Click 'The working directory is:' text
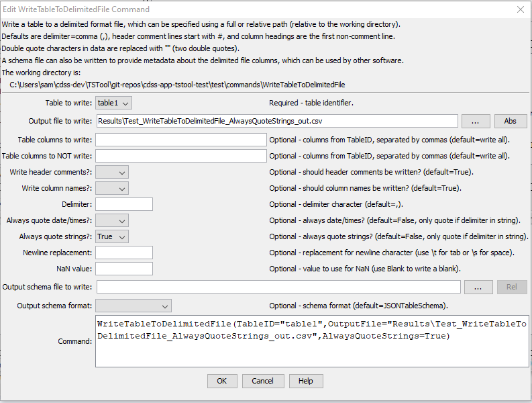The width and height of the screenshot is (532, 403). 41,73
